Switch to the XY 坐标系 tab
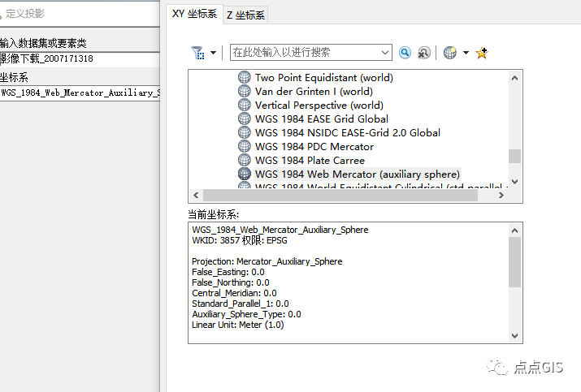 pos(194,14)
